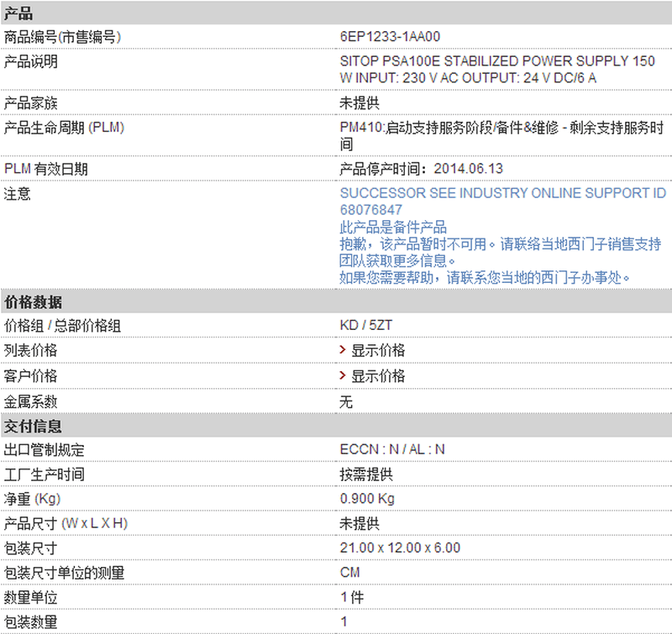Click the 客户价格 label
Screen dimensions: 672x634
click(x=30, y=376)
